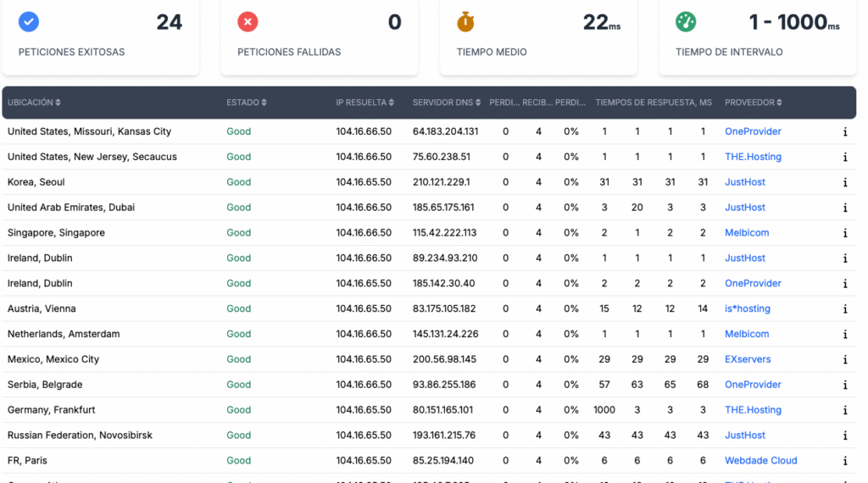Follow the is*hosting provider link
Viewport: 868px width, 483px height.
point(747,308)
